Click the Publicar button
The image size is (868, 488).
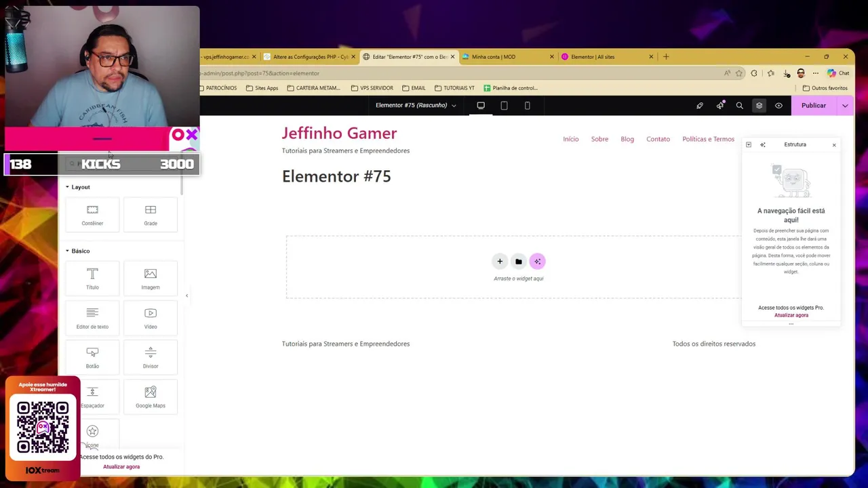point(814,106)
